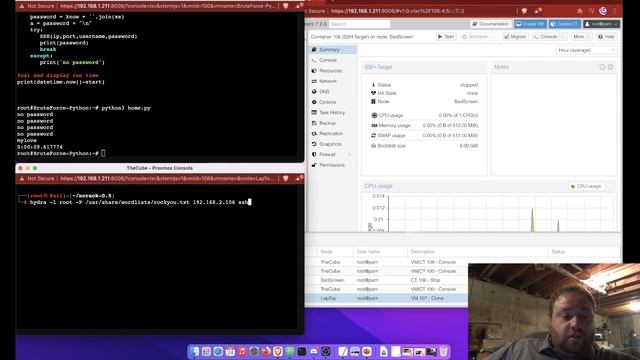640x360 pixels.
Task: Open Firefox from the Dock
Action: (x=266, y=351)
